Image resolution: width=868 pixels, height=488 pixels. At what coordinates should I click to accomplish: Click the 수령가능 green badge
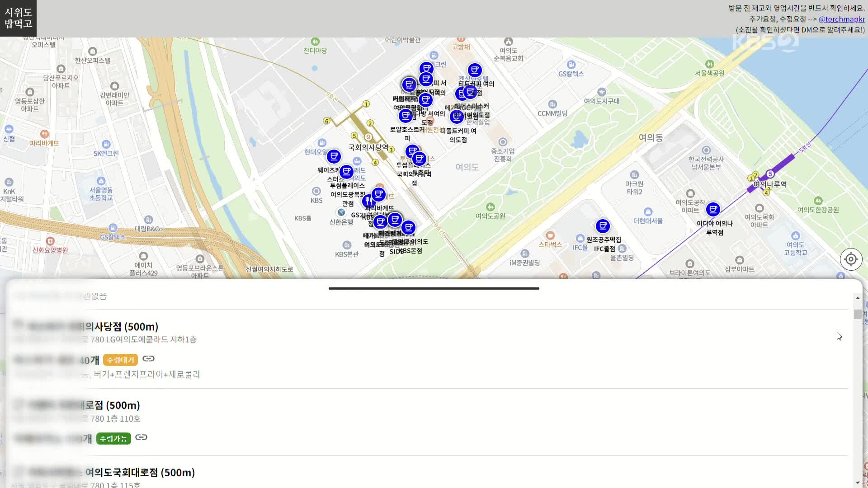pos(113,439)
